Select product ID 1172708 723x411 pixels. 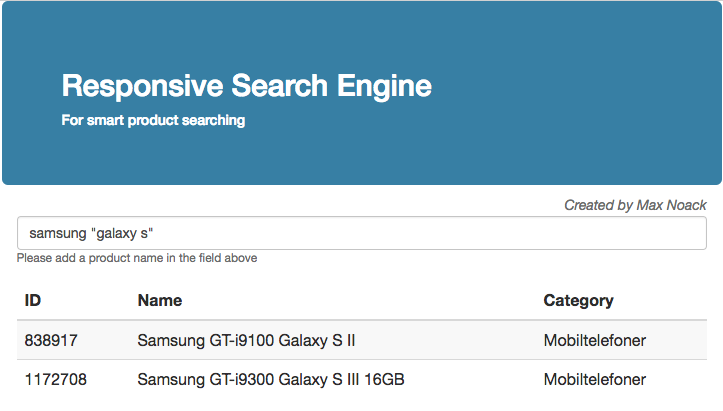coord(55,380)
